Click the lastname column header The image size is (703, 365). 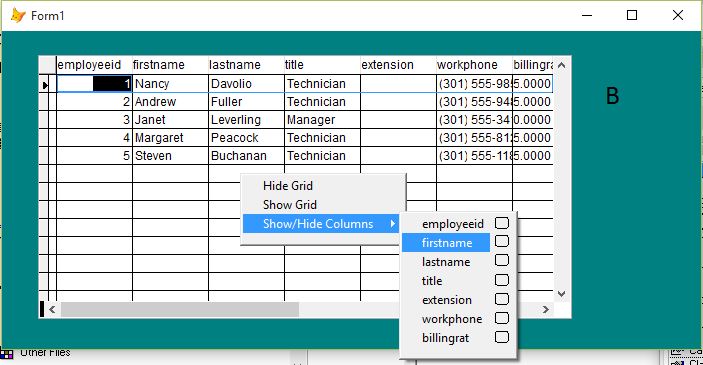tap(246, 65)
